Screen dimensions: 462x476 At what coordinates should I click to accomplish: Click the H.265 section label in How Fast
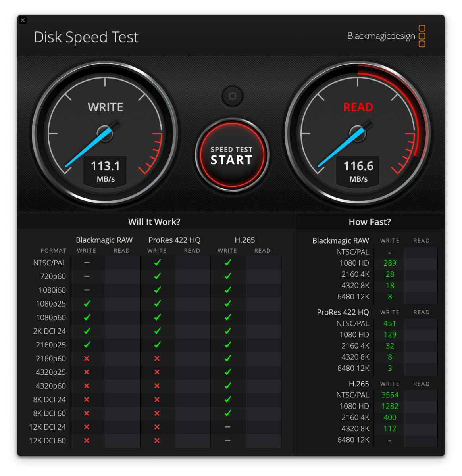click(359, 384)
